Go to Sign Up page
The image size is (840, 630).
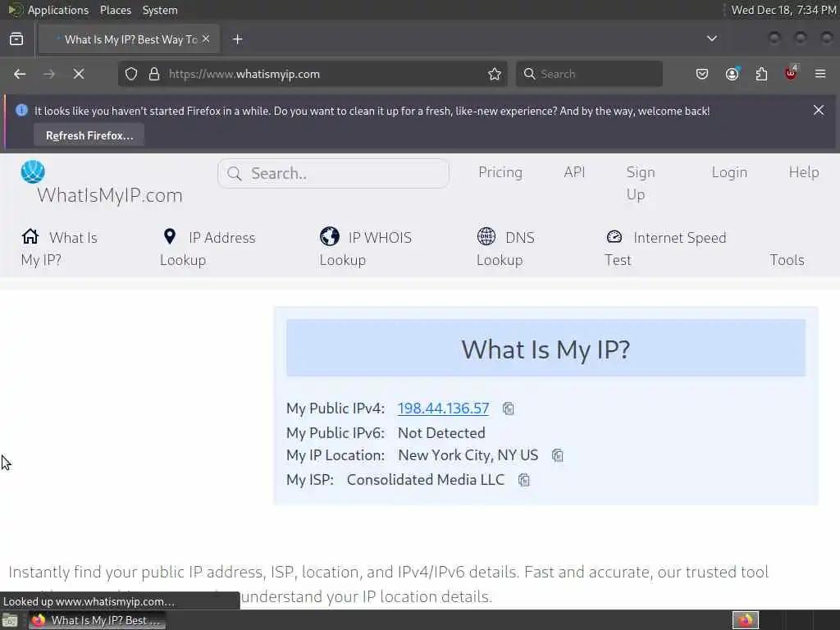point(641,183)
